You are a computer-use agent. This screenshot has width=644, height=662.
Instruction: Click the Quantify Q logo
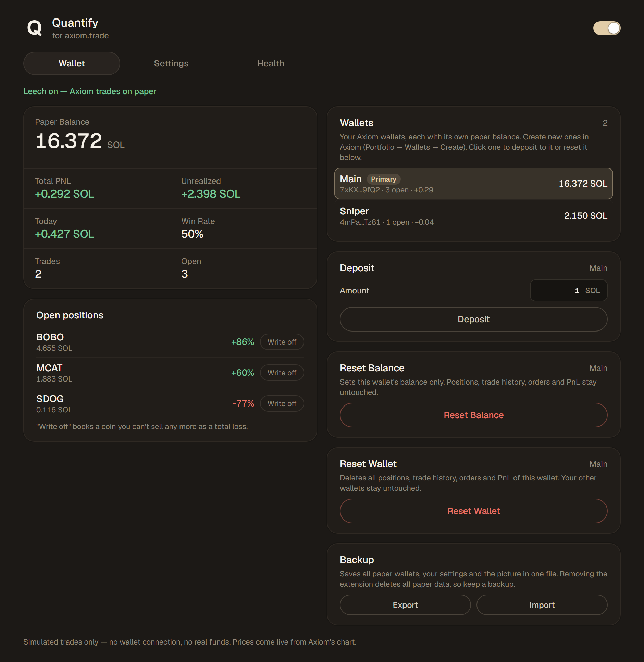(x=35, y=28)
